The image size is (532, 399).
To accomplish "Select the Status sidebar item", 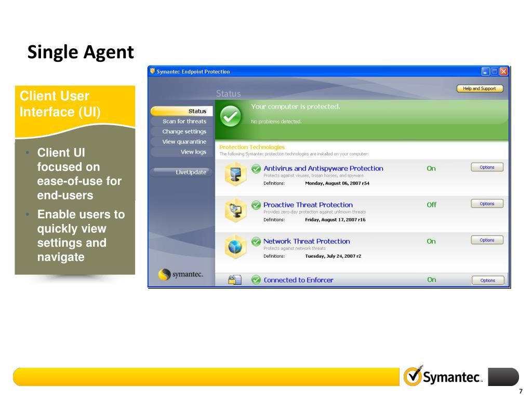I will pos(181,111).
